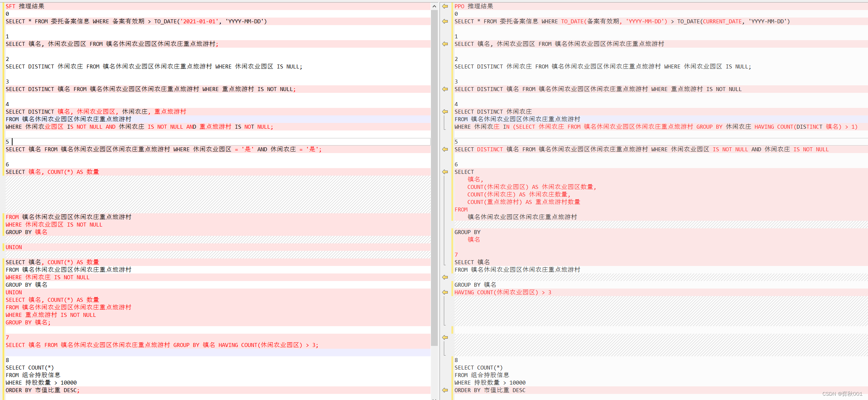
Task: Click left-pane ORDER BY 市值比重 DESC; line
Action: 43,390
